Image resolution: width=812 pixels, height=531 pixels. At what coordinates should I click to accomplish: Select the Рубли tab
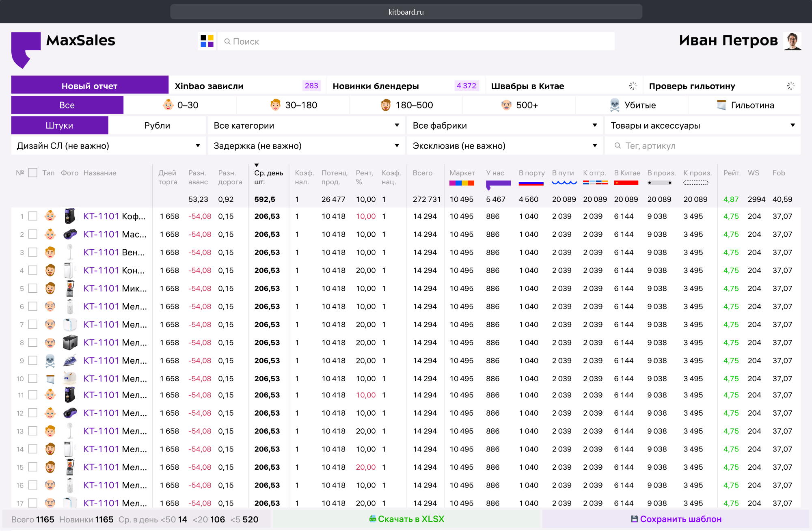click(157, 125)
